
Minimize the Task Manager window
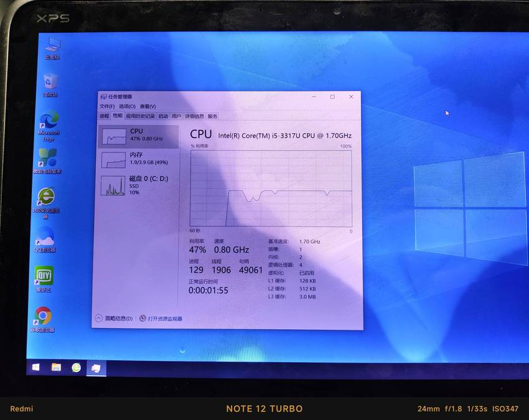pyautogui.click(x=314, y=97)
